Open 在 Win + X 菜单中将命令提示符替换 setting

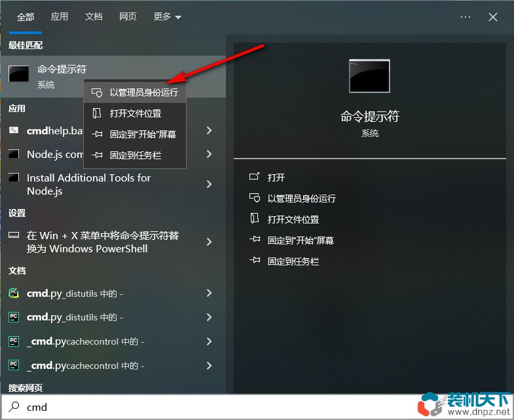click(x=103, y=242)
